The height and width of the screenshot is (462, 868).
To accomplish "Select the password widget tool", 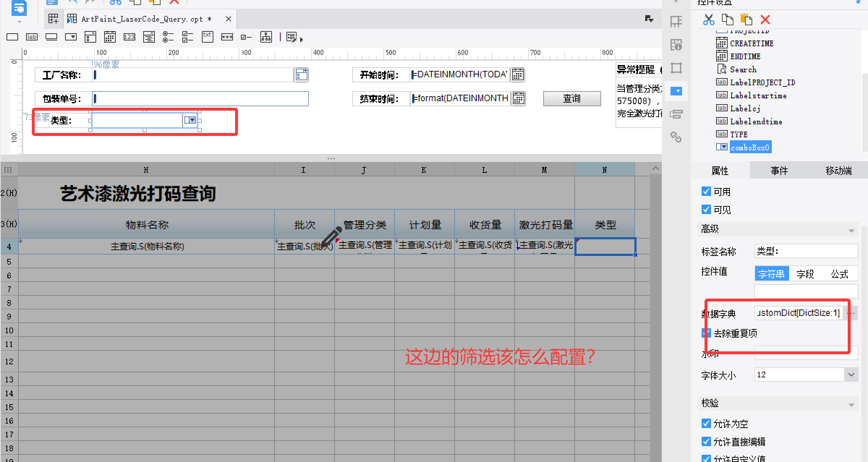I will (x=227, y=37).
